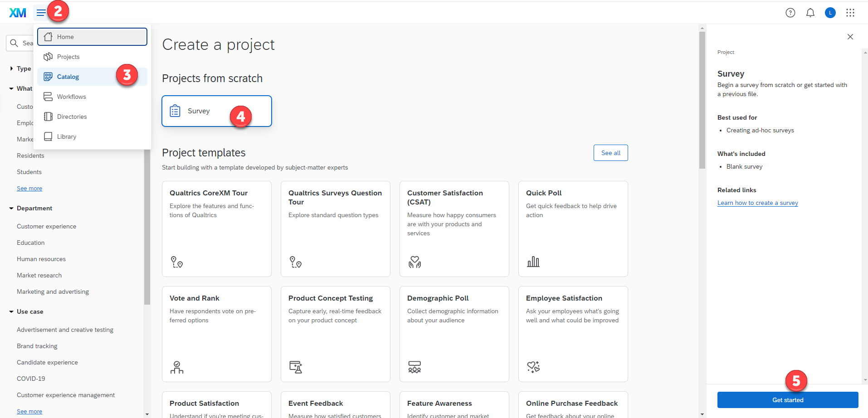
Task: Open the Online Purchase Feedback template card
Action: point(573,405)
